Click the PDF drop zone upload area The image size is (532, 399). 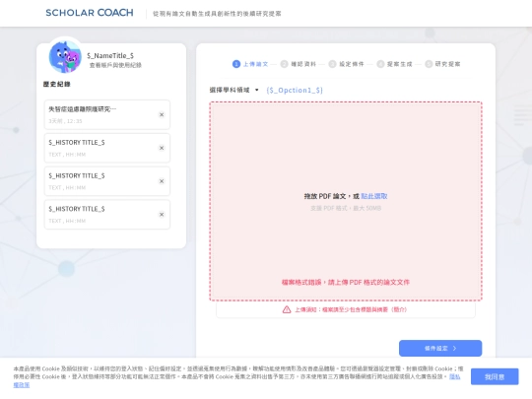[x=346, y=201]
